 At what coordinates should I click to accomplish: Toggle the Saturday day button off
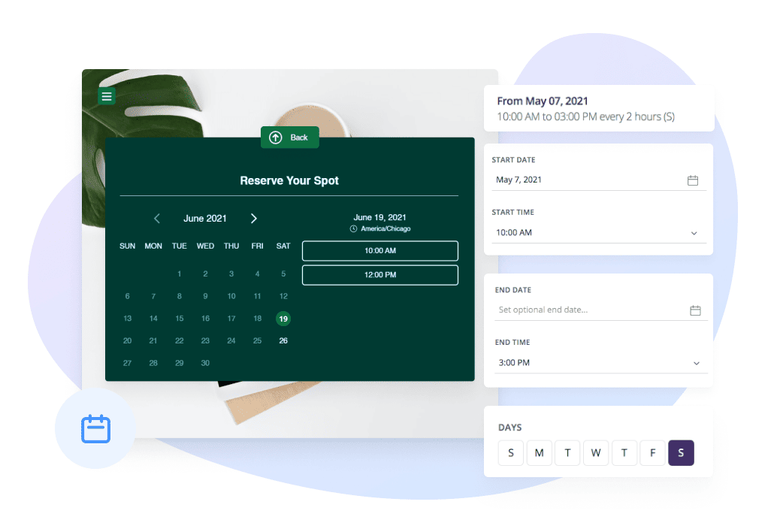point(681,453)
